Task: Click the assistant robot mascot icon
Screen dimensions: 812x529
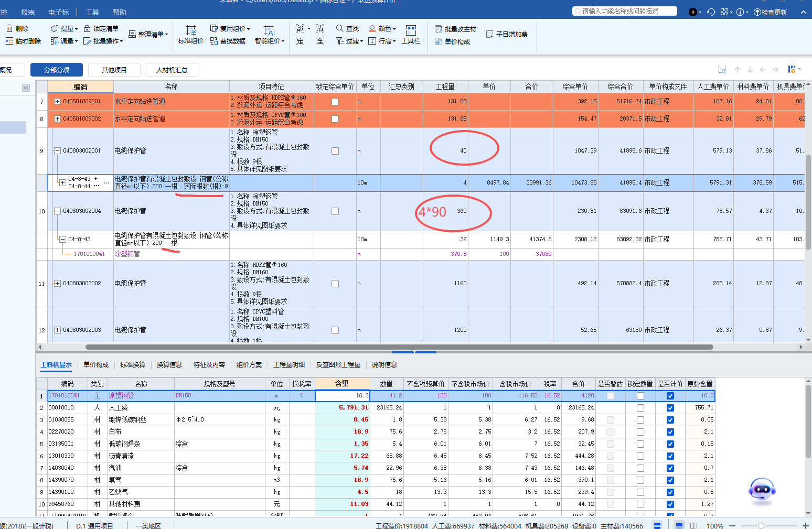Action: click(762, 491)
